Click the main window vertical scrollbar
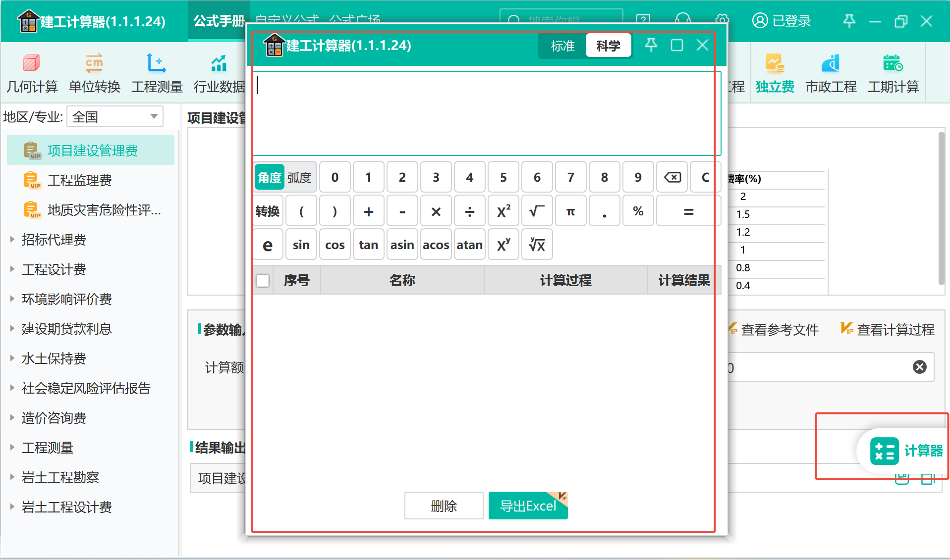Image resolution: width=950 pixels, height=560 pixels. tap(942, 208)
